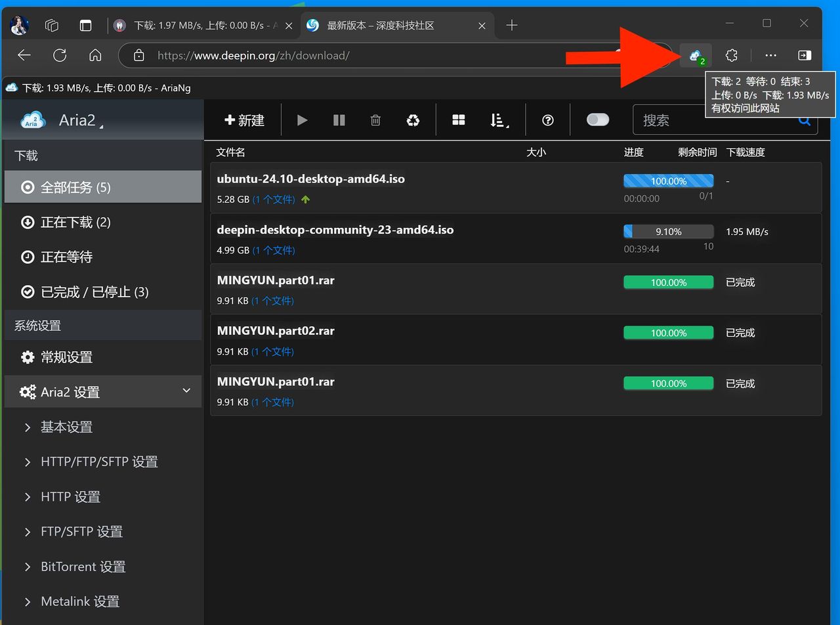Open the Aria2 extension icon in browser toolbar
This screenshot has height=625, width=840.
click(x=696, y=56)
